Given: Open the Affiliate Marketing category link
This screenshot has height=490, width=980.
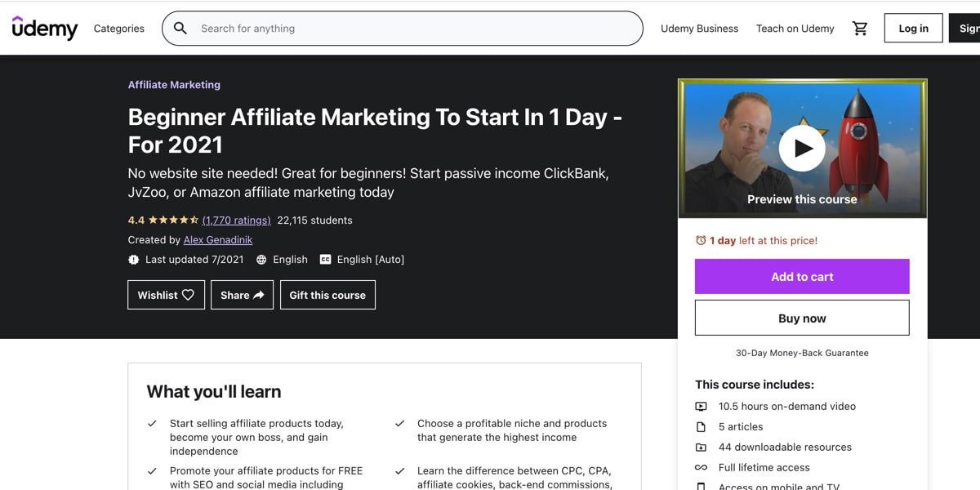Looking at the screenshot, I should pyautogui.click(x=174, y=85).
